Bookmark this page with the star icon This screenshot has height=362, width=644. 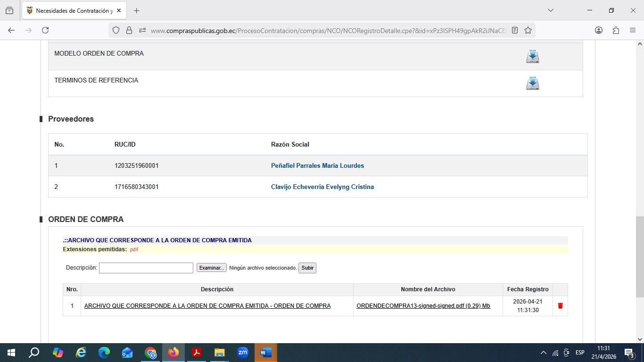(x=528, y=30)
